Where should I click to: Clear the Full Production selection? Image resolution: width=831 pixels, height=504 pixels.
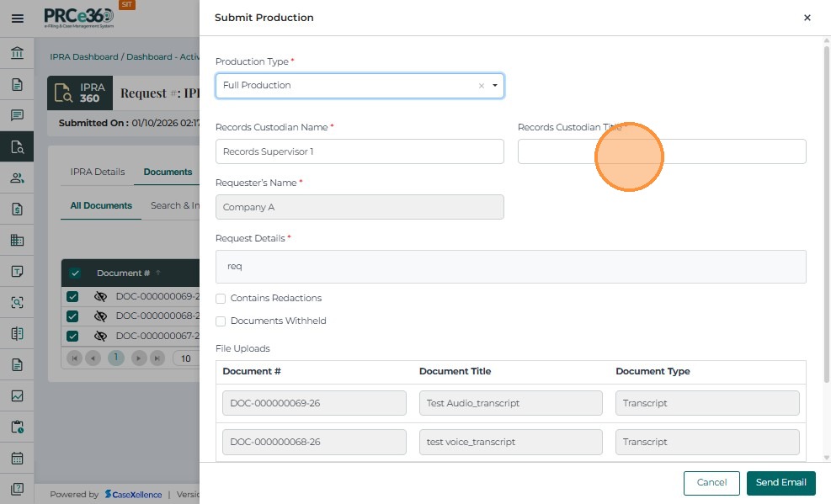click(x=482, y=86)
